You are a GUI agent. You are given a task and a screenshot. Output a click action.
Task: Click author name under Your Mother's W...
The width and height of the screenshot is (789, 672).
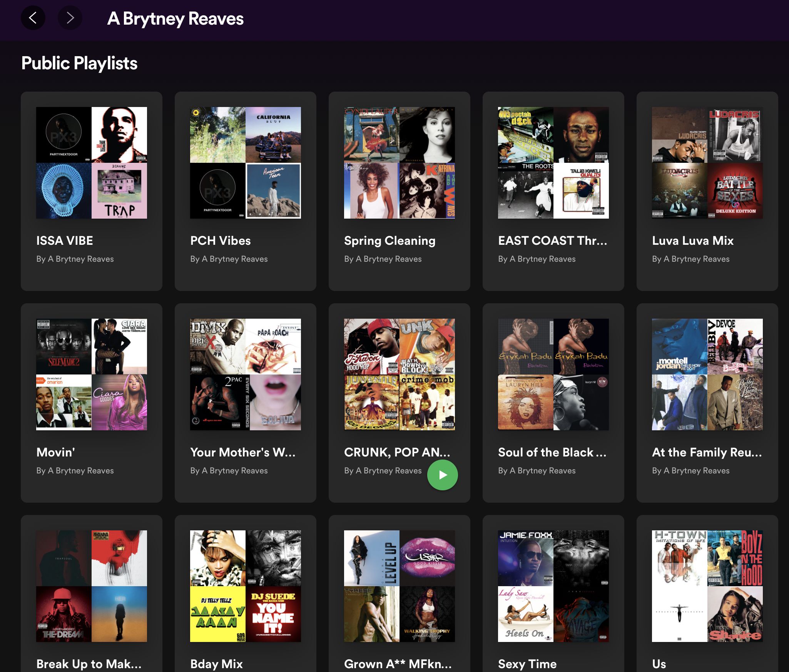point(229,471)
